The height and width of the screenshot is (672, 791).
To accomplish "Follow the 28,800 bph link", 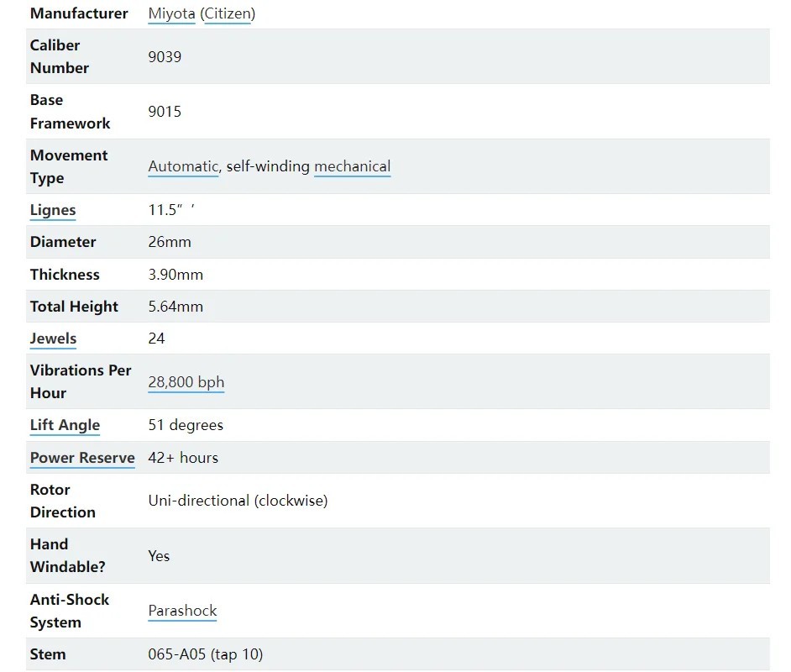I will [x=186, y=382].
